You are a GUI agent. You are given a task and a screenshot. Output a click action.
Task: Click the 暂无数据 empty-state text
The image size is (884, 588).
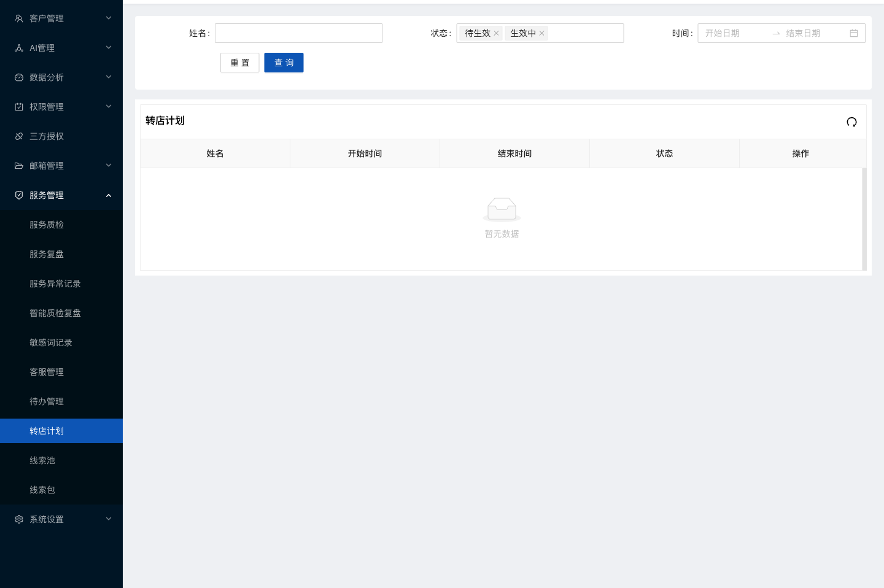coord(502,234)
